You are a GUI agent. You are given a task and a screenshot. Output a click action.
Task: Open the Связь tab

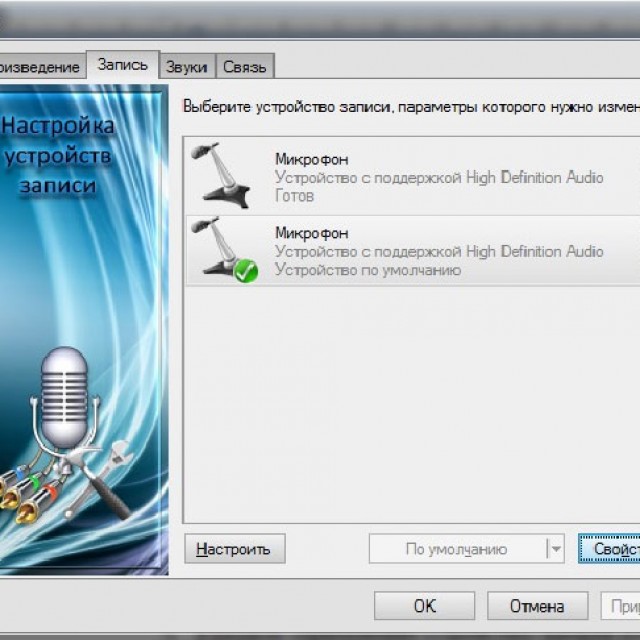245,67
